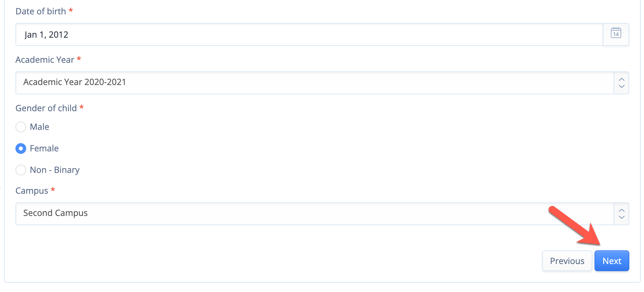Image resolution: width=644 pixels, height=292 pixels.
Task: Open the Second Campus dropdown
Action: click(322, 214)
